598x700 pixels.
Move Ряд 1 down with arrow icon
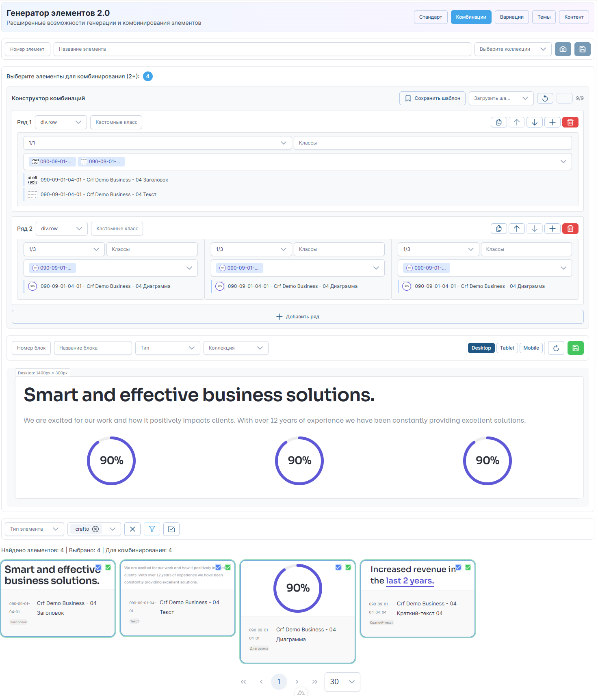click(535, 122)
